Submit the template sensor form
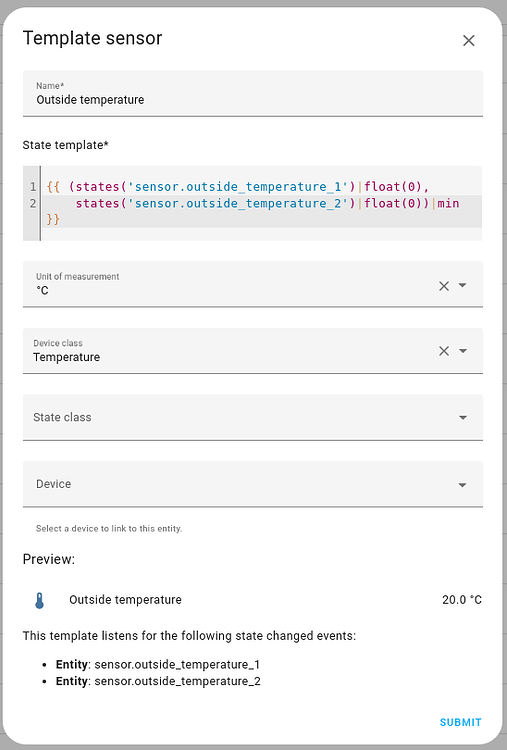 tap(461, 722)
